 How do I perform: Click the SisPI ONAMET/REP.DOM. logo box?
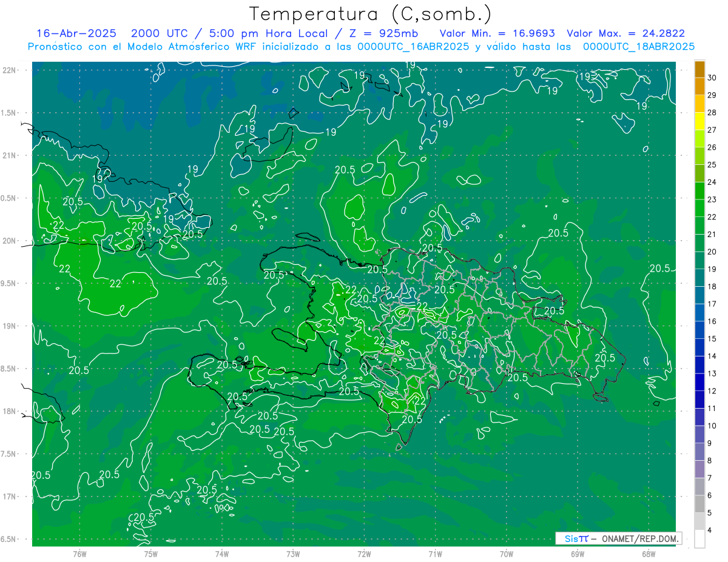tap(618, 538)
